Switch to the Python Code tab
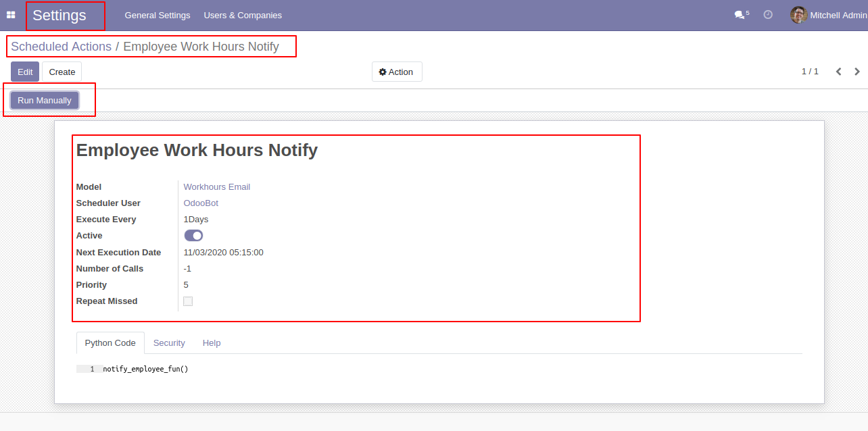The width and height of the screenshot is (868, 431). tap(110, 343)
